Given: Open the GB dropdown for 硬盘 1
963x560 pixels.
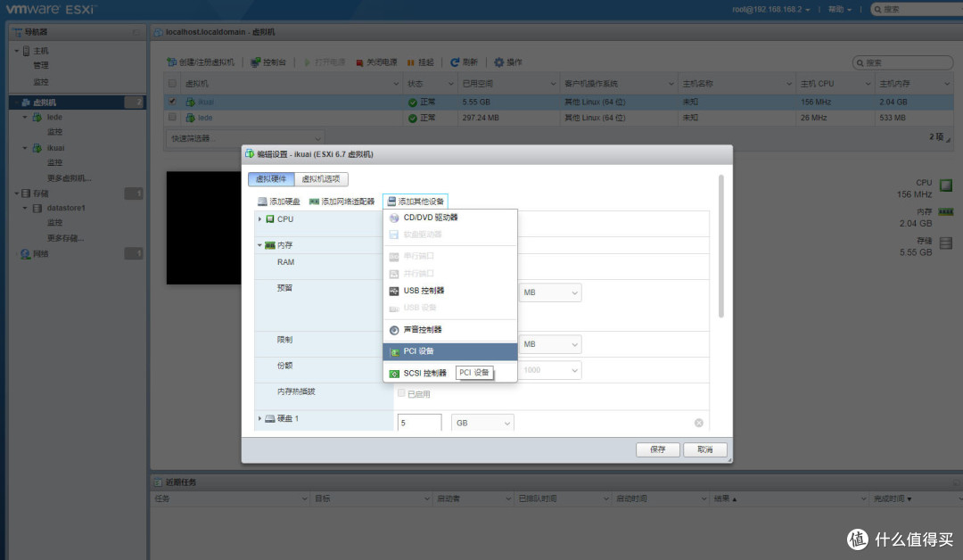Looking at the screenshot, I should coord(481,422).
